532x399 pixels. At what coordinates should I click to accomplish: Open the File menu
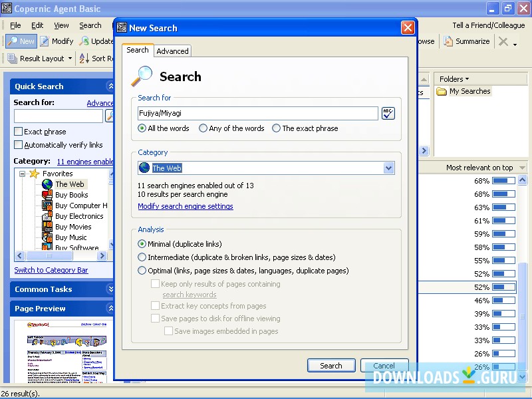(x=15, y=25)
